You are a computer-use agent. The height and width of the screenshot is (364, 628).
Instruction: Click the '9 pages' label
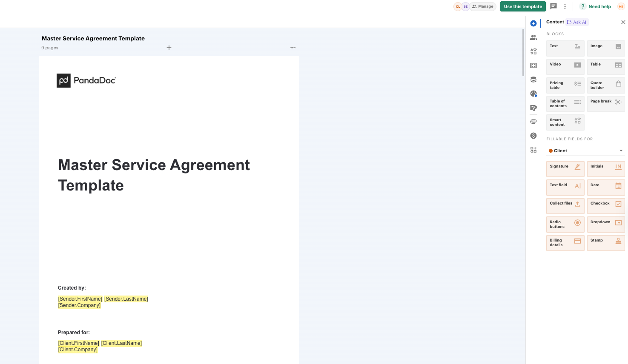[x=50, y=48]
